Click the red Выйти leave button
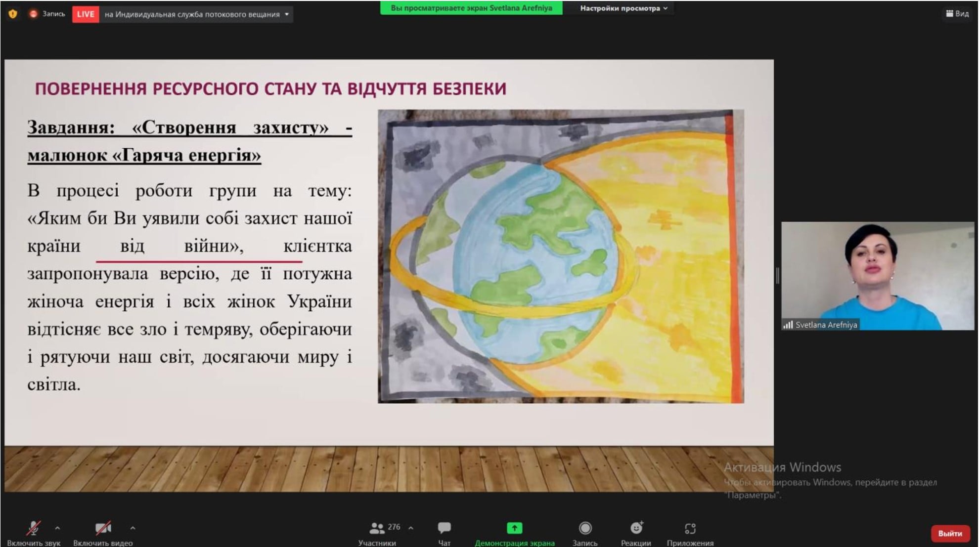The width and height of the screenshot is (980, 547). pyautogui.click(x=949, y=533)
